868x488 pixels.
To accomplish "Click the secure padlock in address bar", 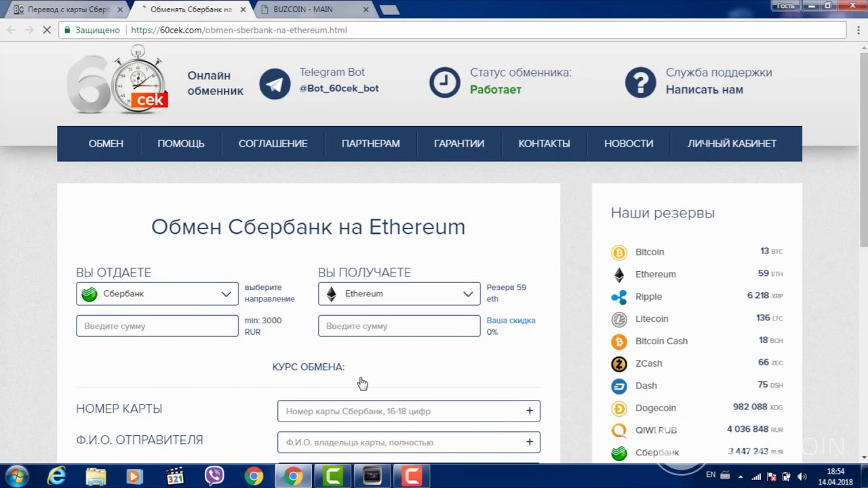I will (x=66, y=30).
